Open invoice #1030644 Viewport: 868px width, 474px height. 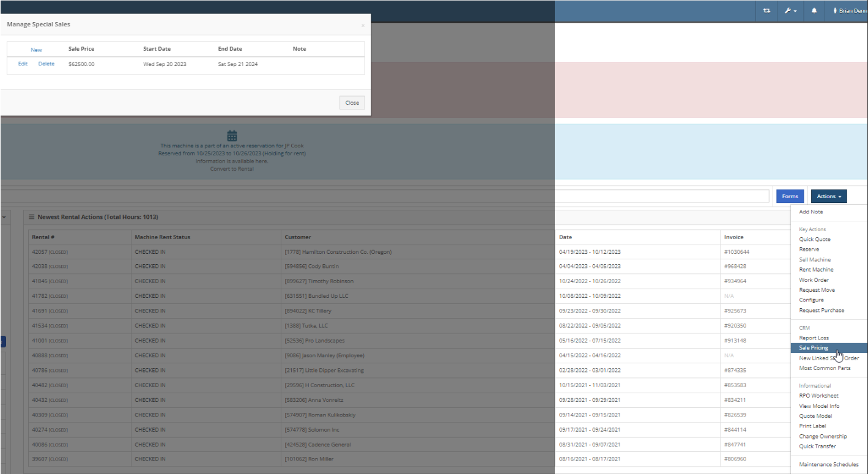[736, 252]
